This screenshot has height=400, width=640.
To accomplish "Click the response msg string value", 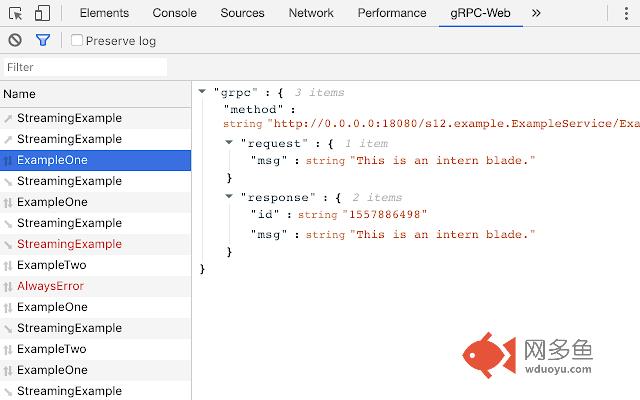I will (442, 234).
